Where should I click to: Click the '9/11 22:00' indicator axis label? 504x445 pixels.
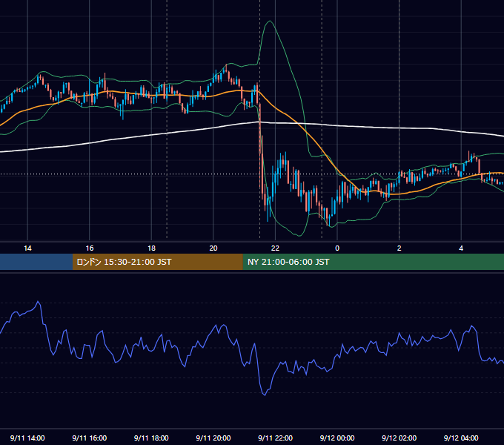click(276, 438)
